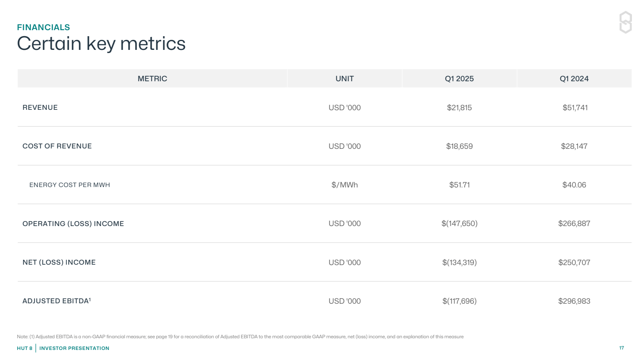This screenshot has height=362, width=644.
Task: Click COST OF REVENUE unit USD '000
Action: tap(345, 146)
